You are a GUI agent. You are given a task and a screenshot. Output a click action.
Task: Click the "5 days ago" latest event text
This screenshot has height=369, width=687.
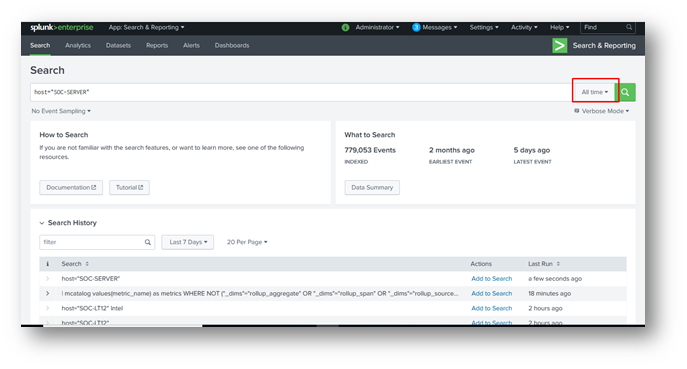[x=531, y=150]
